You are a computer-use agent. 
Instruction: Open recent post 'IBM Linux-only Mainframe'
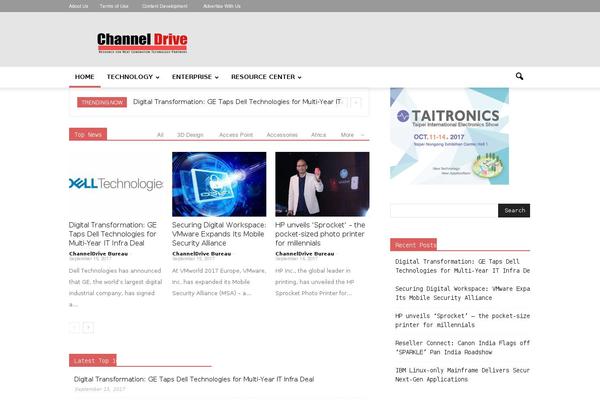(462, 375)
